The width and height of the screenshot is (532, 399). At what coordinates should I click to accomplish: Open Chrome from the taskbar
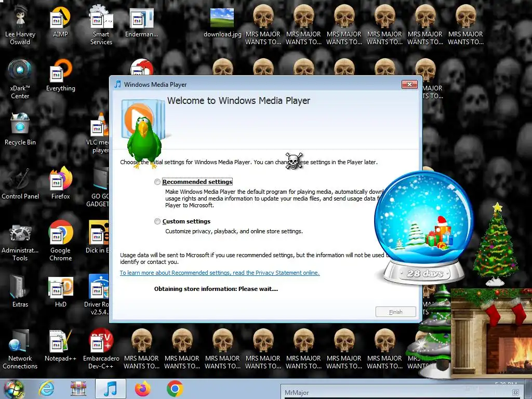(175, 389)
